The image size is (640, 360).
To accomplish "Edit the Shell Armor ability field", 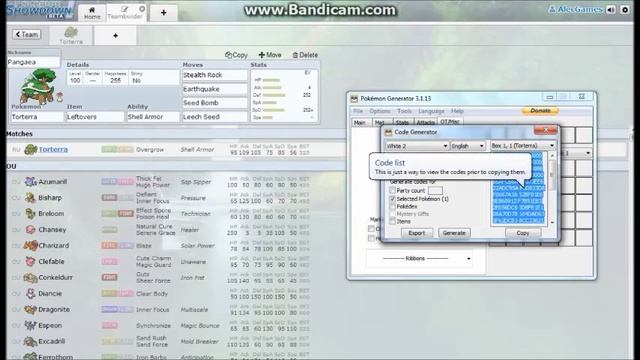I will click(x=153, y=117).
